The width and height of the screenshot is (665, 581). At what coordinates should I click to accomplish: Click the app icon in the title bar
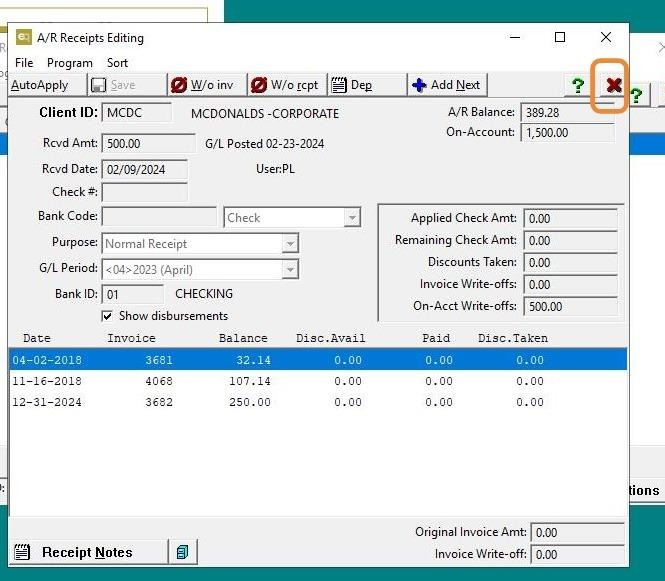[24, 37]
